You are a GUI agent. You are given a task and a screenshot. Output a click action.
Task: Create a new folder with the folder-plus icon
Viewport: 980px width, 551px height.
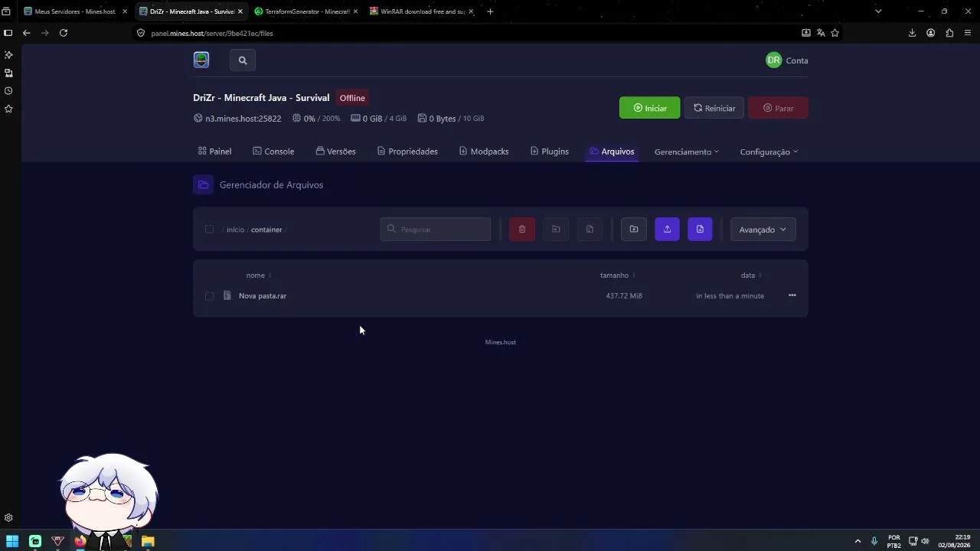pos(634,230)
